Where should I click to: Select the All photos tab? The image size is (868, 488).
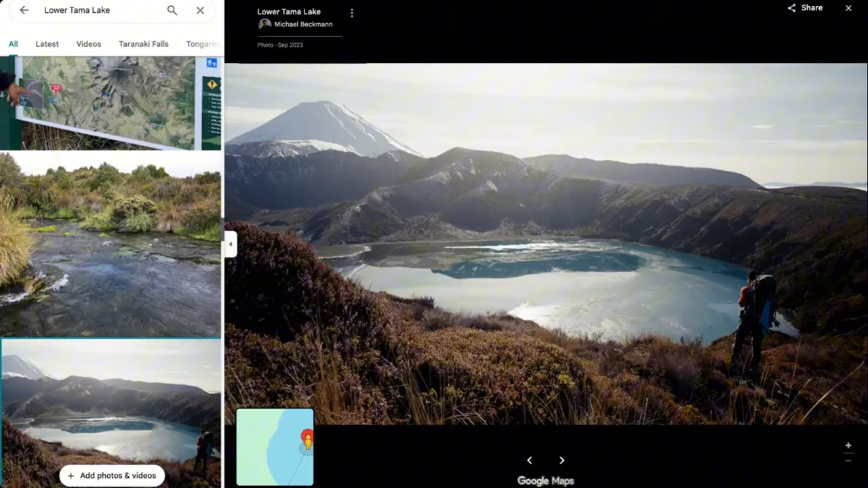click(x=14, y=44)
